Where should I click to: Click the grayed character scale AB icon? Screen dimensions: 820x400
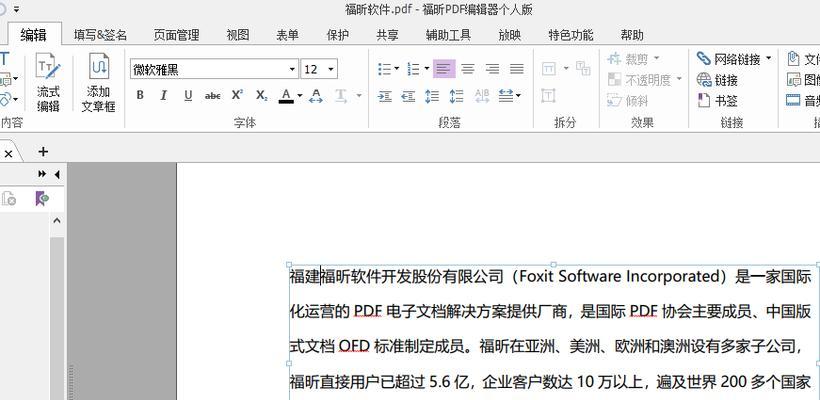[x=482, y=96]
